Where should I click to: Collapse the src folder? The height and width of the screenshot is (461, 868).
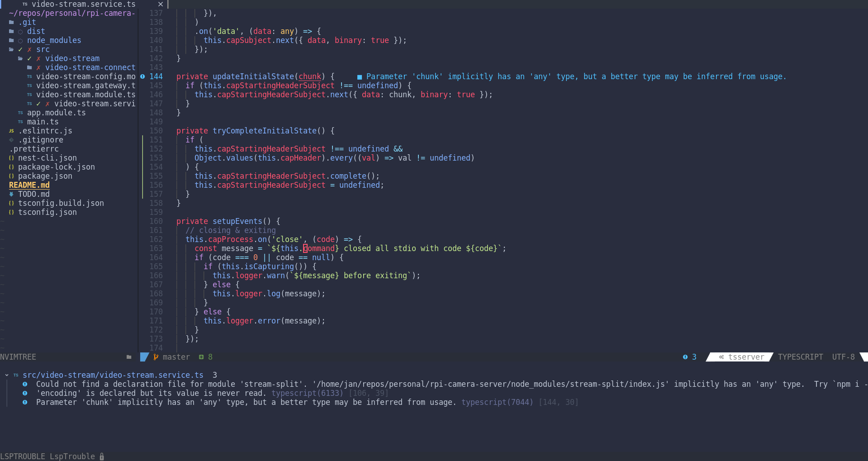pos(43,49)
